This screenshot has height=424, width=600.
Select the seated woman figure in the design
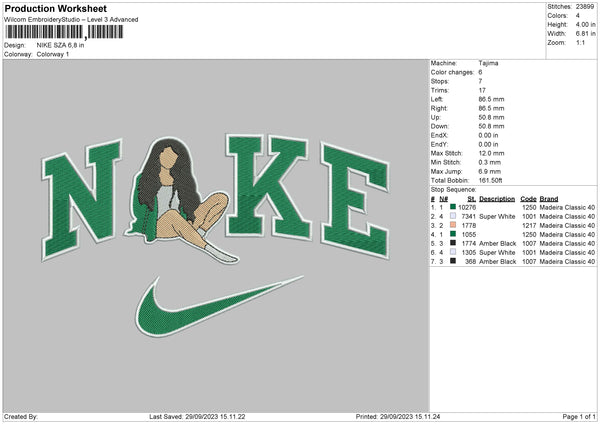(182, 200)
